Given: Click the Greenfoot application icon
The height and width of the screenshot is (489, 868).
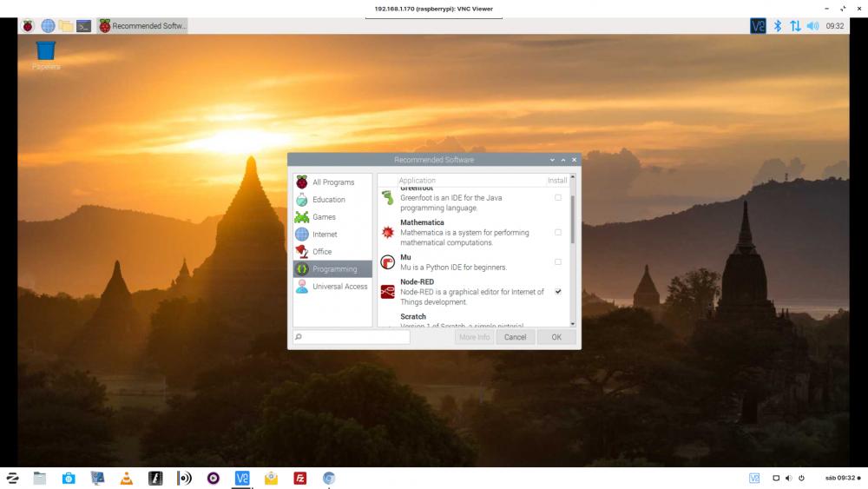Looking at the screenshot, I should point(387,198).
